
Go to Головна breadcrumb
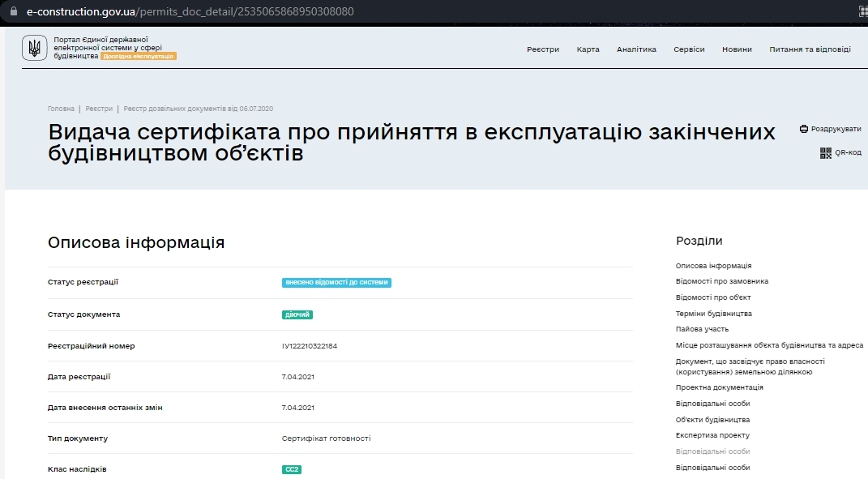(61, 109)
